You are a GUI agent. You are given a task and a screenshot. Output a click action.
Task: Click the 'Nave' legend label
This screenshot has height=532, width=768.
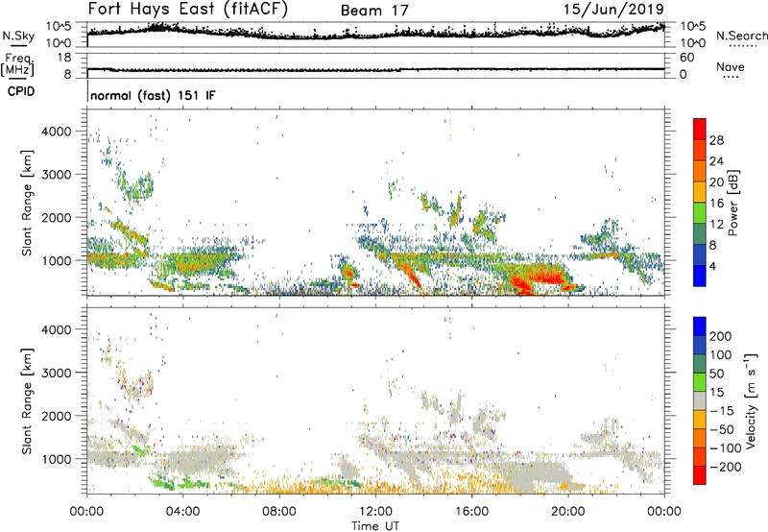coord(731,67)
